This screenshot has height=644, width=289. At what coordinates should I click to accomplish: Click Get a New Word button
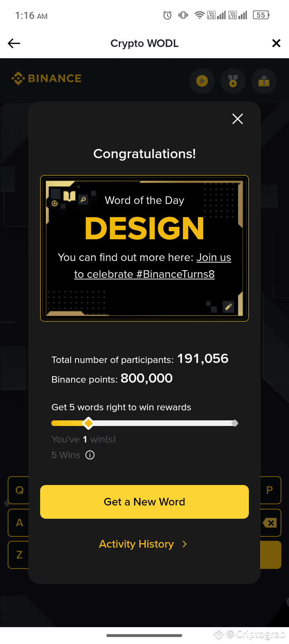click(144, 502)
